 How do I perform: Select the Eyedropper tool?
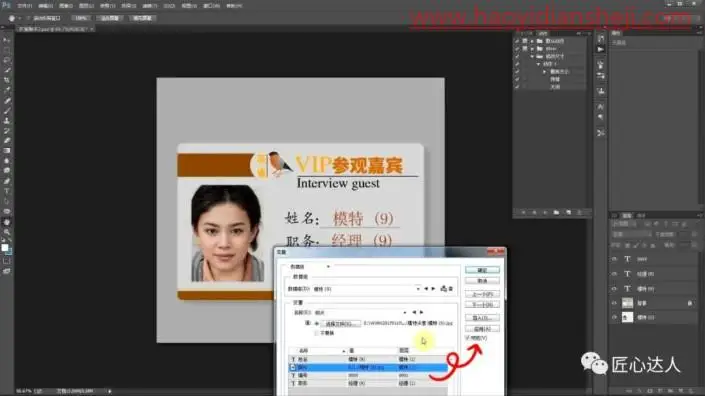click(x=7, y=90)
